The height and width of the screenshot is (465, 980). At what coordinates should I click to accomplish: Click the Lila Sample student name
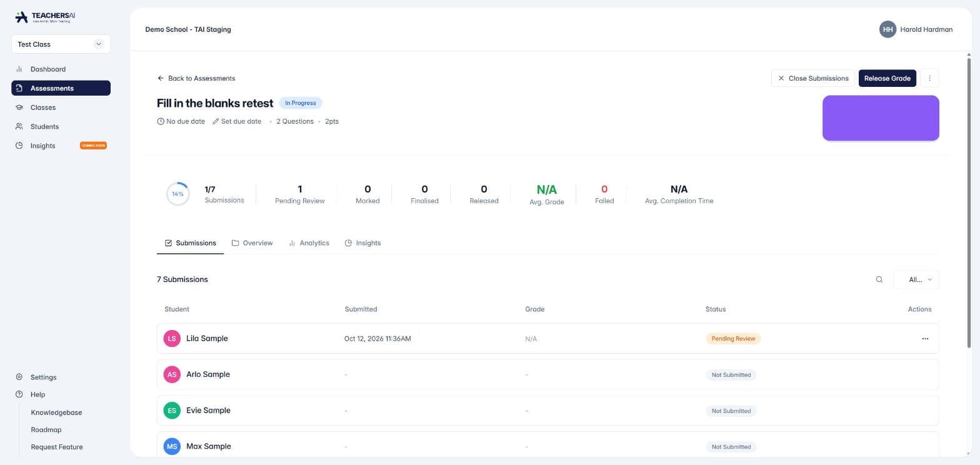207,339
